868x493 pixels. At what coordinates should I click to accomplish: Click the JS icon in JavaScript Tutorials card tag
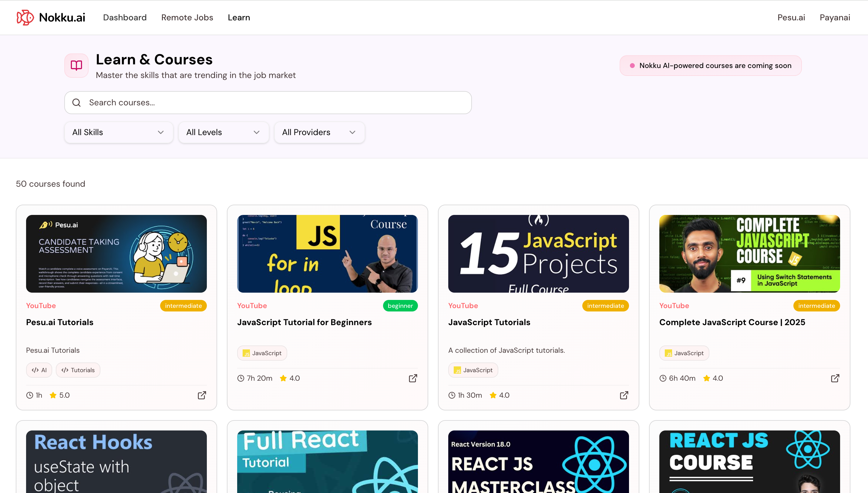point(457,370)
